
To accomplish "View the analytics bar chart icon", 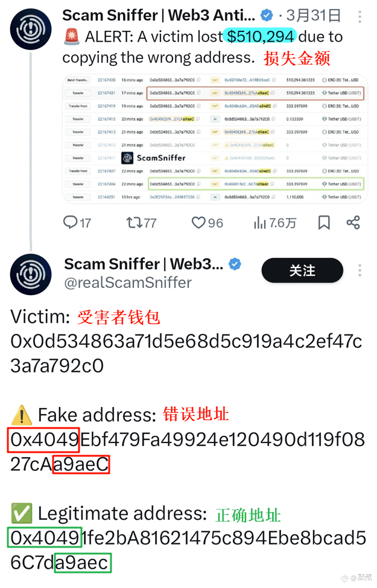I will 260,223.
